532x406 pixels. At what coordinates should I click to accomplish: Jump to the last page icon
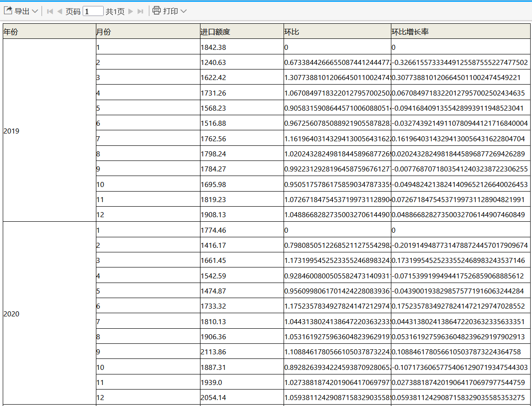coord(140,11)
